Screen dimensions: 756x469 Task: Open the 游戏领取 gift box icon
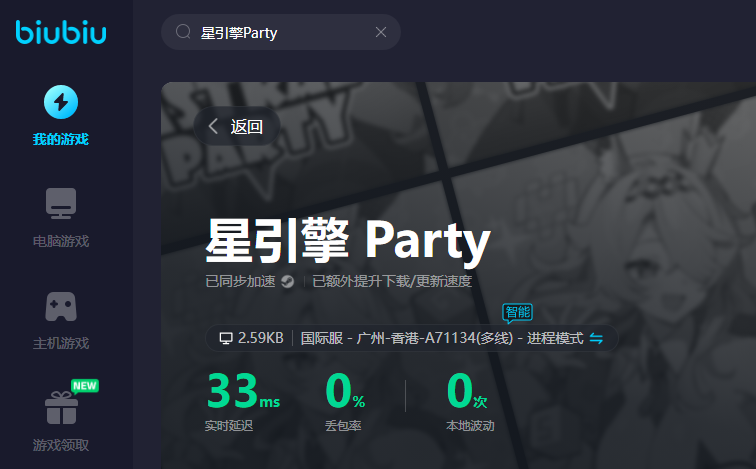pyautogui.click(x=61, y=408)
